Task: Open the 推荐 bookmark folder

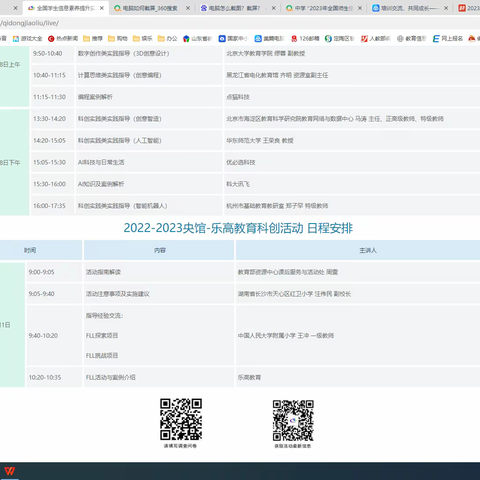Action: pyautogui.click(x=93, y=39)
